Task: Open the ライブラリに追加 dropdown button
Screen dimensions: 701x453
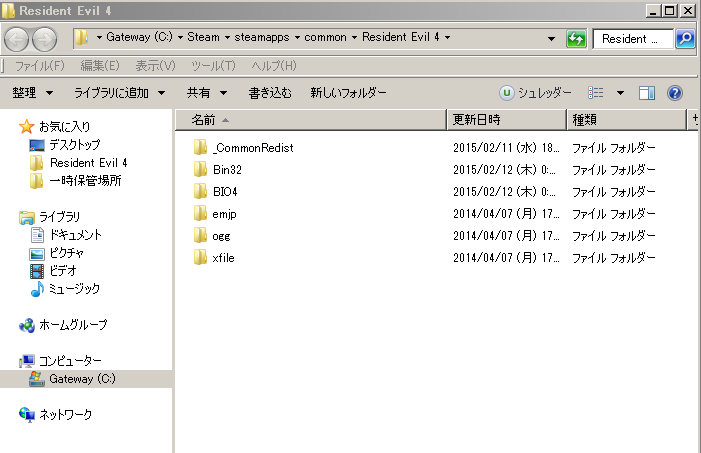Action: coord(119,93)
